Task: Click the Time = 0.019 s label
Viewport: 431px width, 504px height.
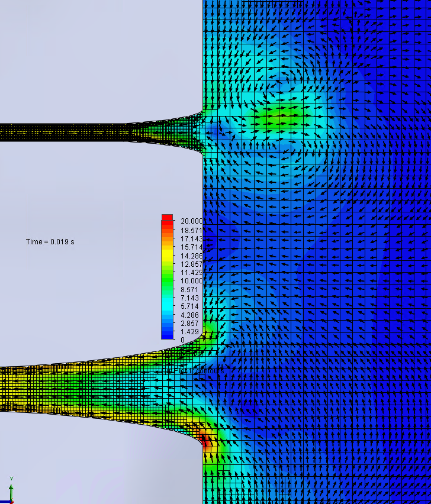Action: coord(50,242)
